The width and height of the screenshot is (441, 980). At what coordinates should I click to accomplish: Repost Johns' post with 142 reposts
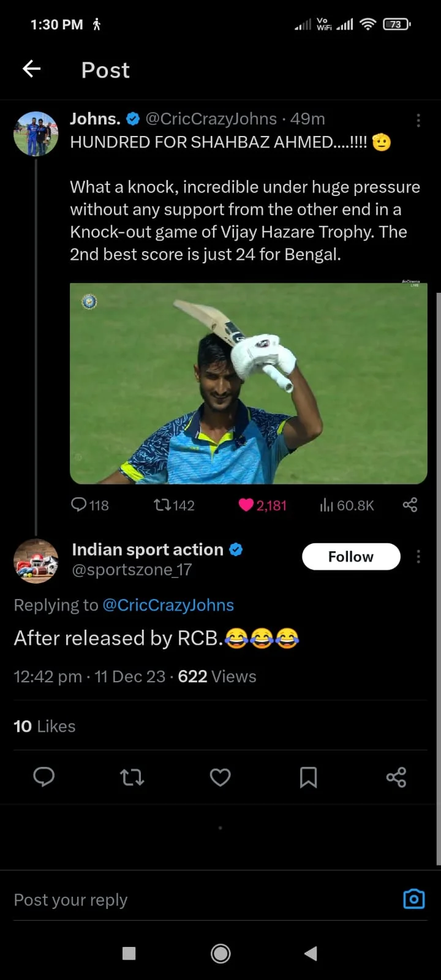(x=163, y=505)
